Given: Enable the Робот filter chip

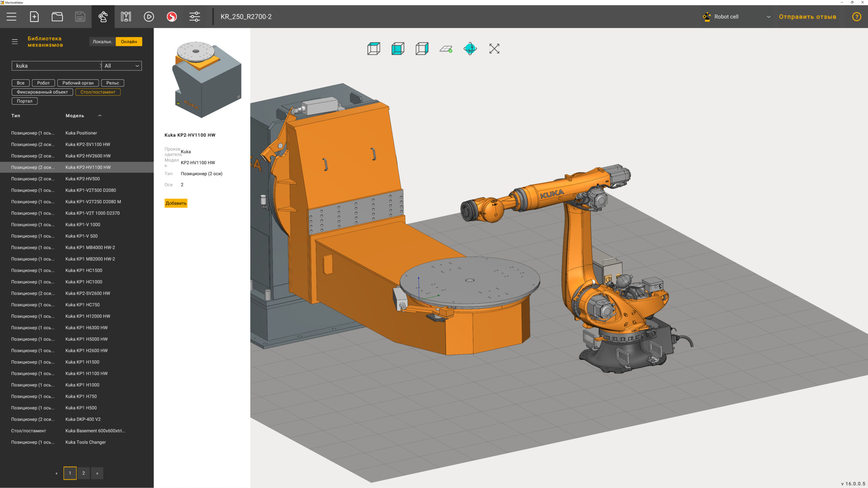Looking at the screenshot, I should (x=43, y=83).
